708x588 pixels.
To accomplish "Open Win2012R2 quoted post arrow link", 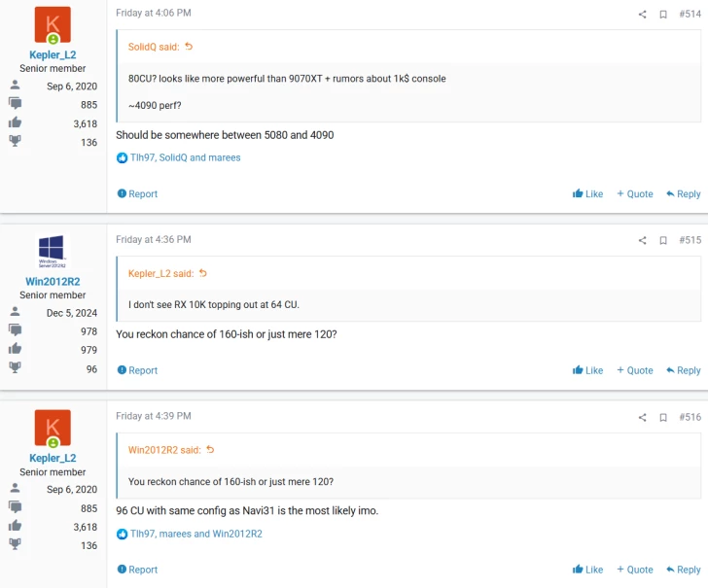I will [210, 450].
